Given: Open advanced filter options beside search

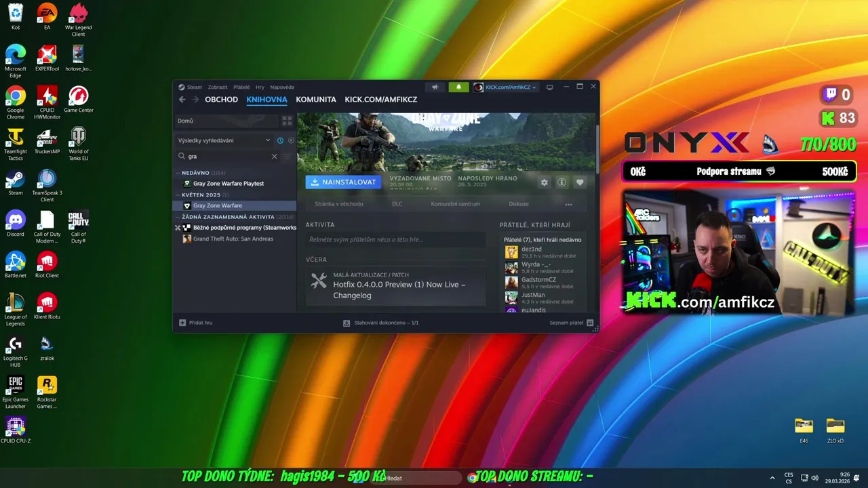Looking at the screenshot, I should [287, 156].
